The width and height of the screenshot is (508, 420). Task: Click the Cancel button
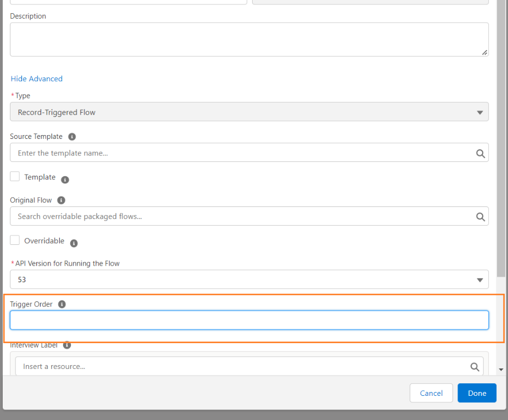431,393
